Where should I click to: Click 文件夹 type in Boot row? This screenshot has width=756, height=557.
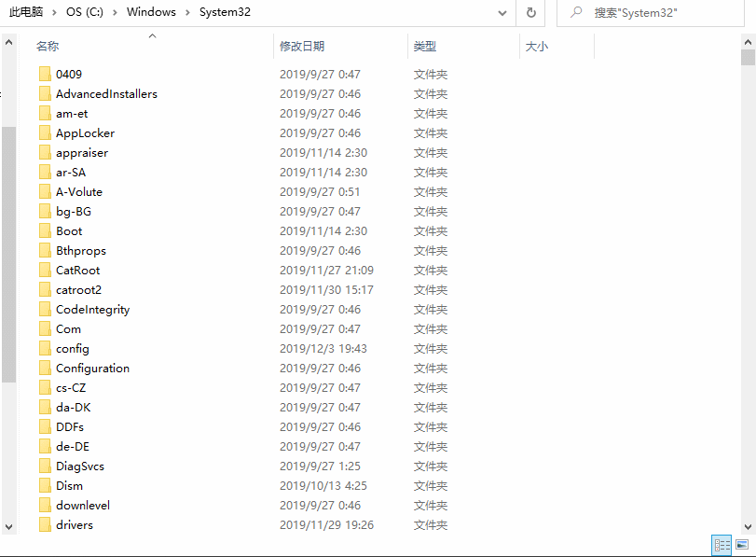pos(431,230)
